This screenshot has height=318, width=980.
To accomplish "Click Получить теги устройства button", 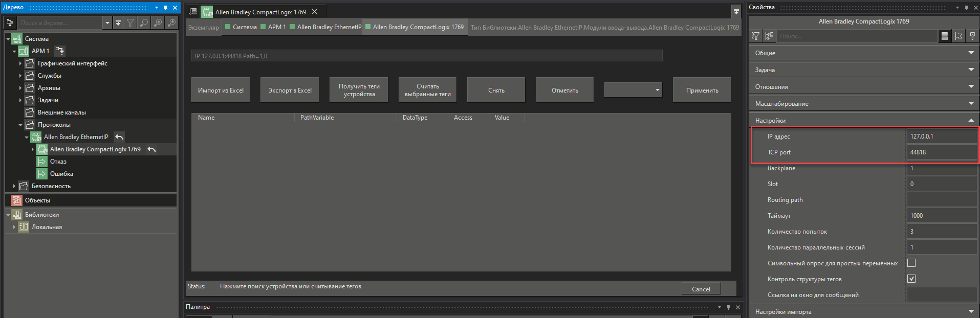I will [359, 90].
